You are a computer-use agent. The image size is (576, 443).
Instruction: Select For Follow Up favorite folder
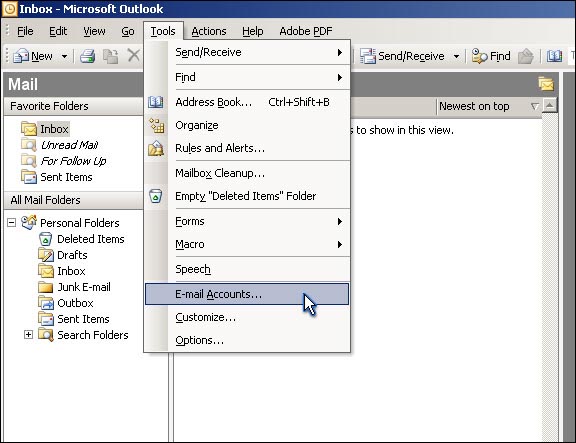[73, 161]
